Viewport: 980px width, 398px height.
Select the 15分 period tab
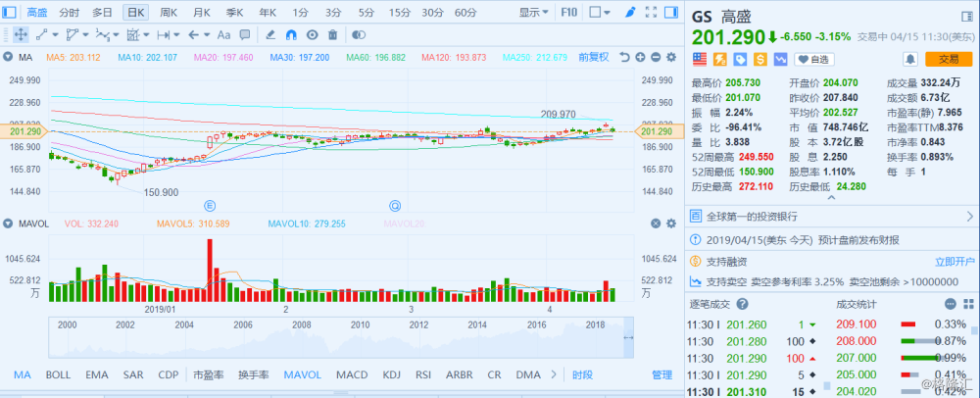399,12
